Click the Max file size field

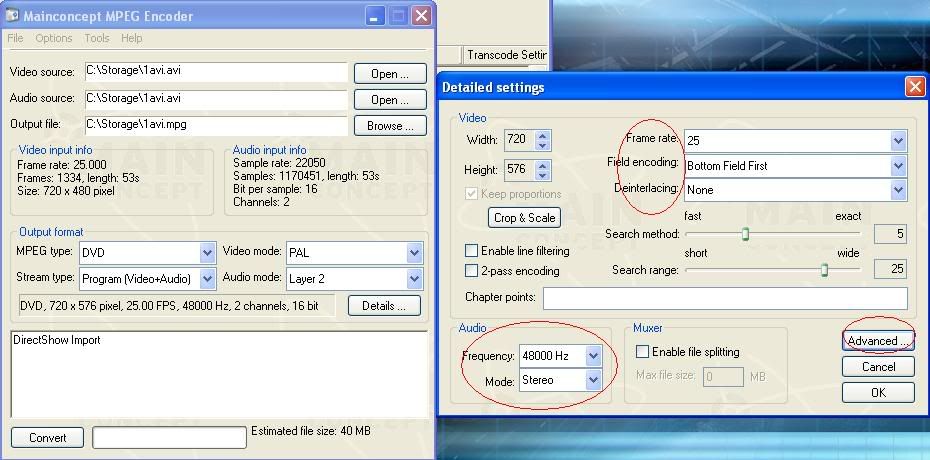pyautogui.click(x=723, y=377)
